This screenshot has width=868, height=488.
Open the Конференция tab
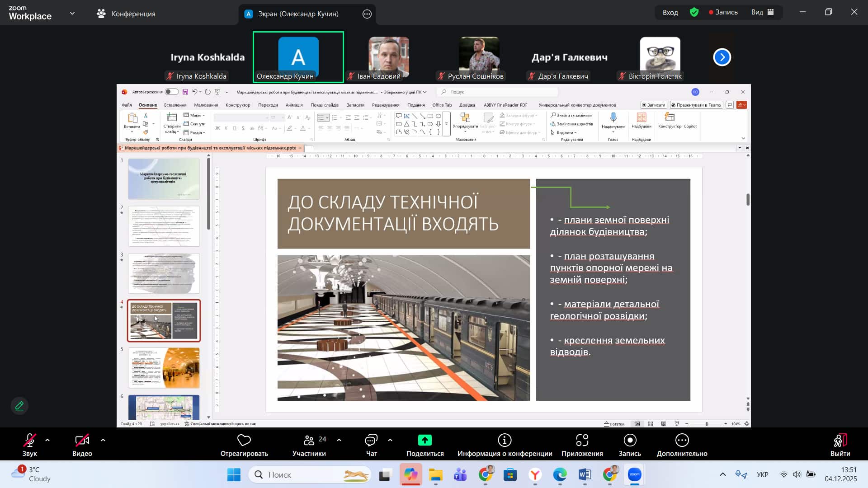[126, 14]
